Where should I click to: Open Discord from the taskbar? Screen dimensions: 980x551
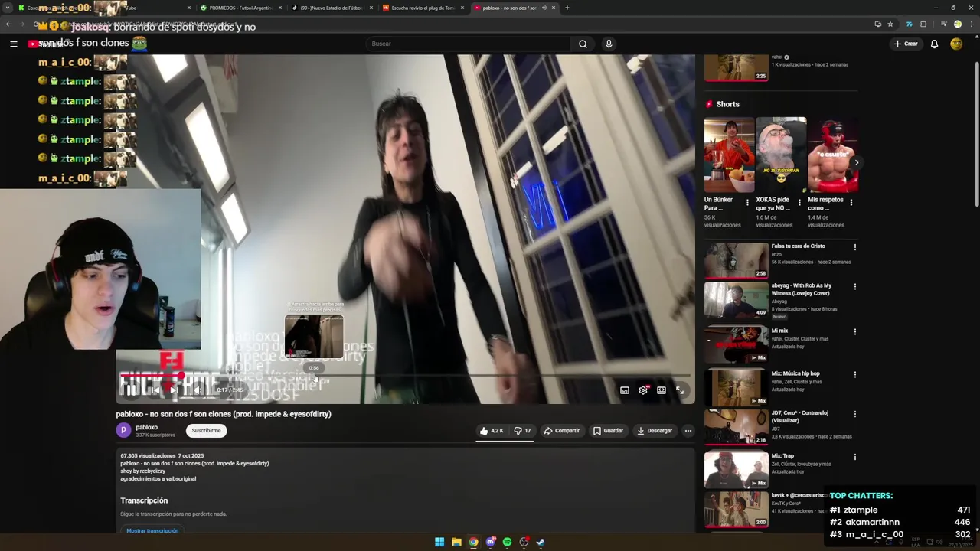(x=490, y=542)
